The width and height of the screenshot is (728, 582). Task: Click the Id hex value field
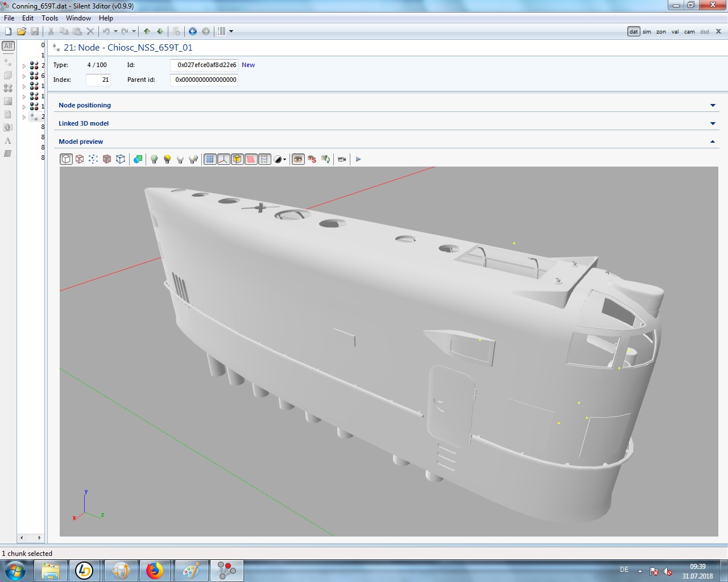(x=204, y=65)
